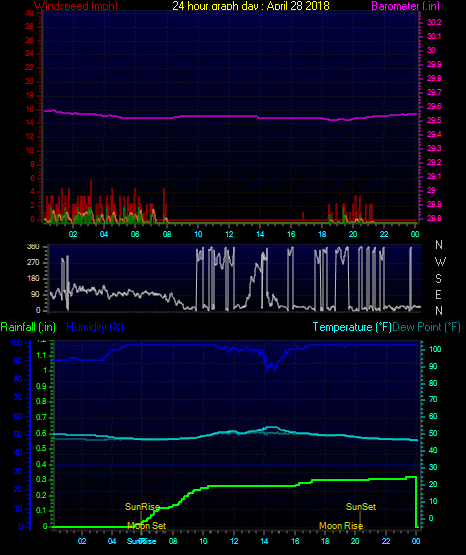The height and width of the screenshot is (555, 466).
Task: Click the Windspeed (mph) axis title
Action: point(76,6)
